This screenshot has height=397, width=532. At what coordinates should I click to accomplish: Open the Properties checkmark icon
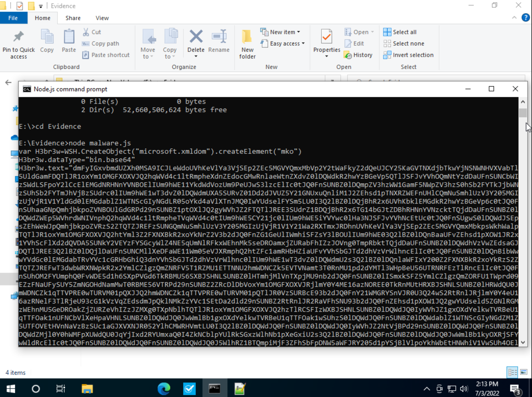point(326,37)
